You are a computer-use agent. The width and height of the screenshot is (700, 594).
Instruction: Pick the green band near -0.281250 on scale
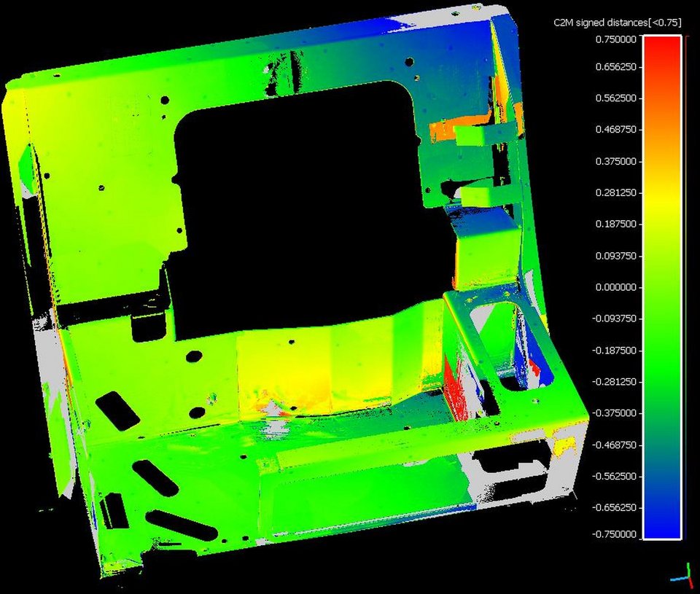pos(661,381)
